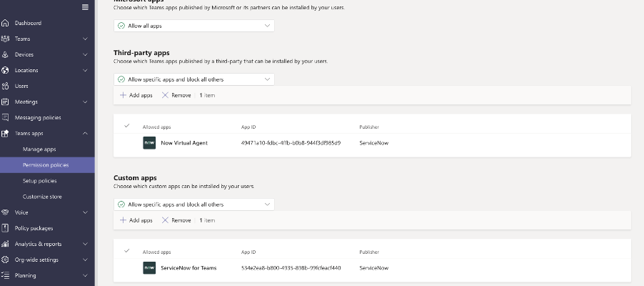
Task: Click the Now Virtual Agent App ID
Action: (x=291, y=143)
